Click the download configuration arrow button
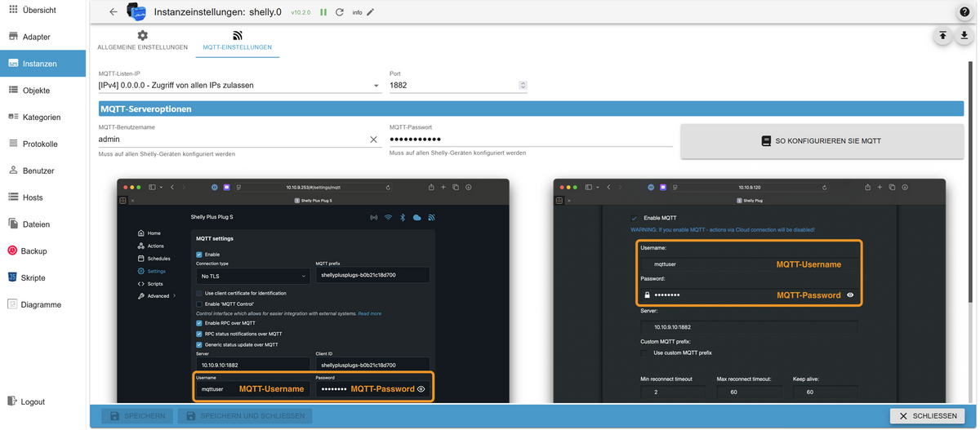 (964, 36)
